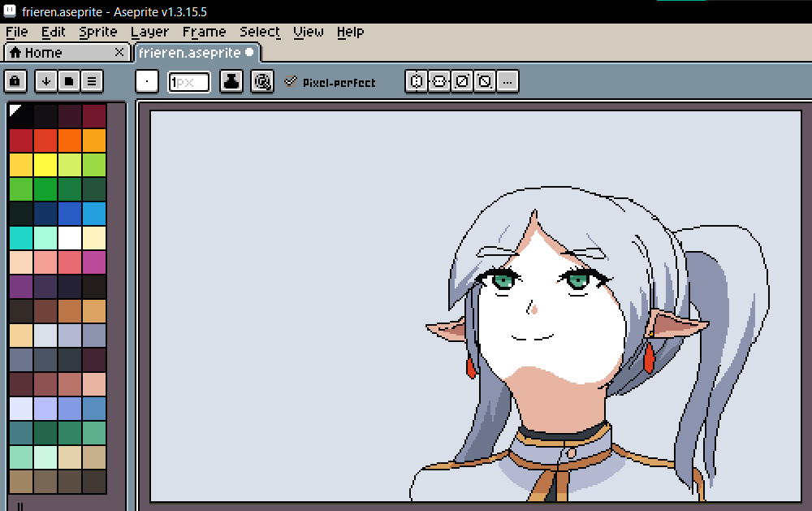This screenshot has height=511, width=812.
Task: Toggle the palette edit mode lock icon
Action: [15, 81]
